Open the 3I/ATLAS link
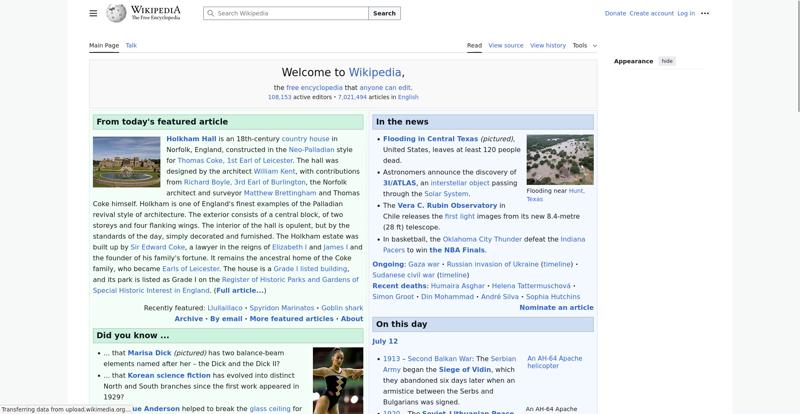Screen dimensions: 800x414 [x=399, y=183]
